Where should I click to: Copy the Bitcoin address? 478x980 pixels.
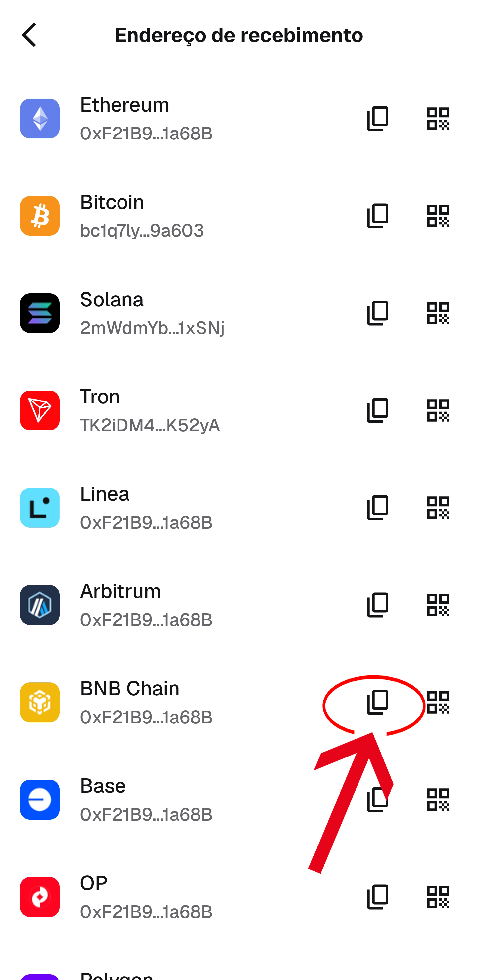(378, 216)
